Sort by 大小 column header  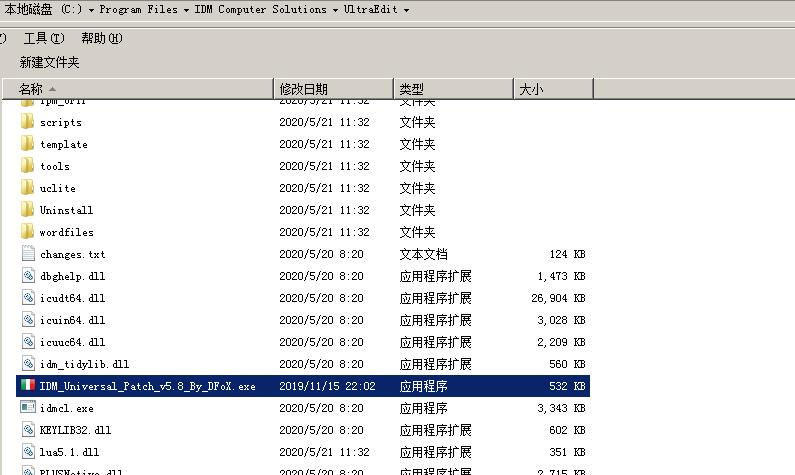pyautogui.click(x=553, y=89)
